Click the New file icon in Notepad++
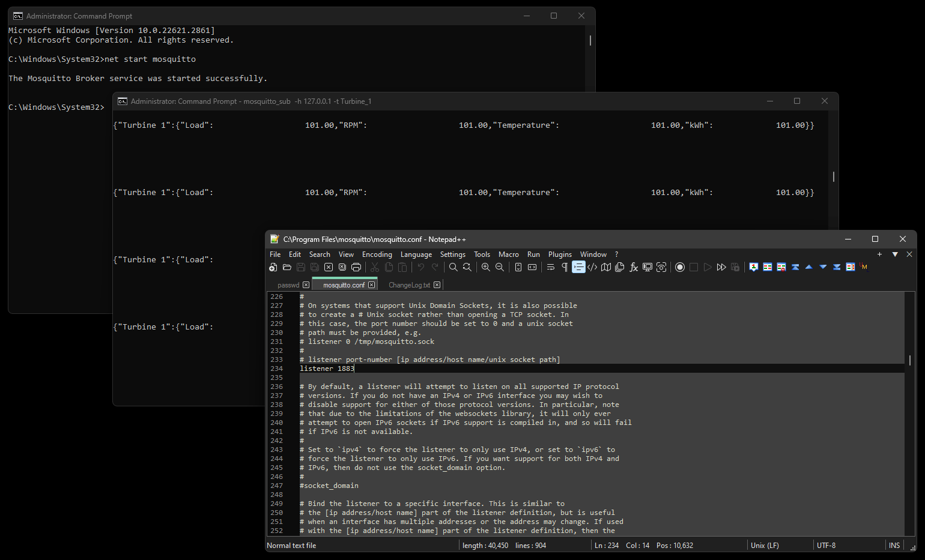925x560 pixels. pyautogui.click(x=273, y=267)
